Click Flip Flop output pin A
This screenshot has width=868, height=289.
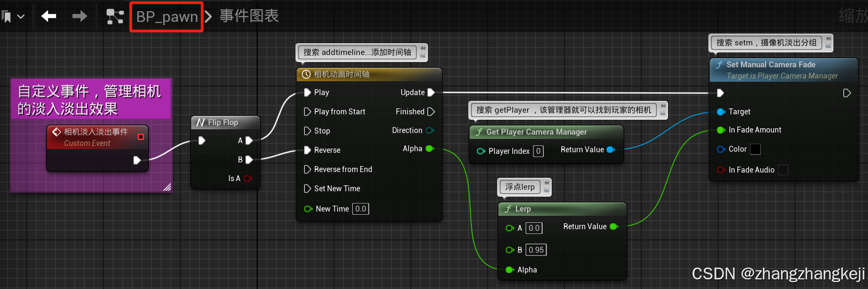pos(249,140)
